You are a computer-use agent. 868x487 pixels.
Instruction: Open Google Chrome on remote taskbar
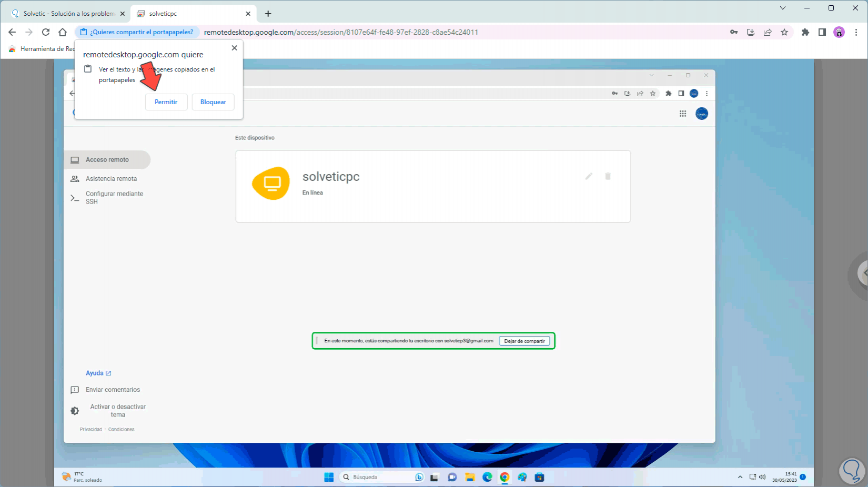(x=504, y=477)
